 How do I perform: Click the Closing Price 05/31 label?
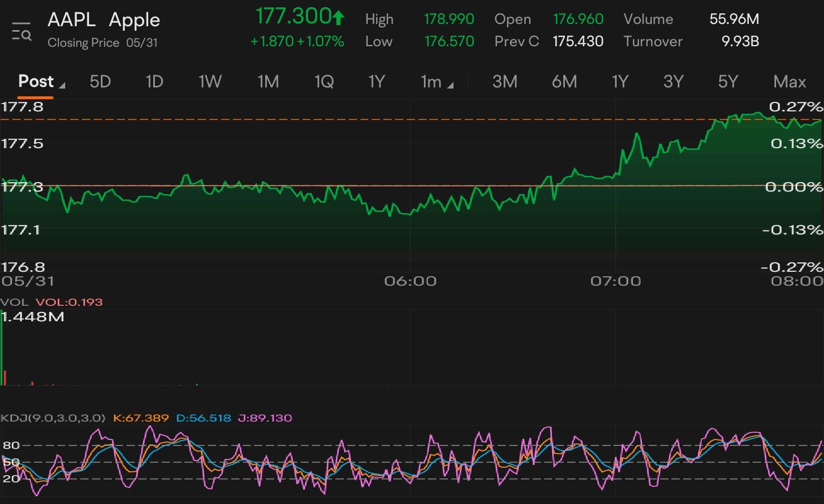point(103,43)
